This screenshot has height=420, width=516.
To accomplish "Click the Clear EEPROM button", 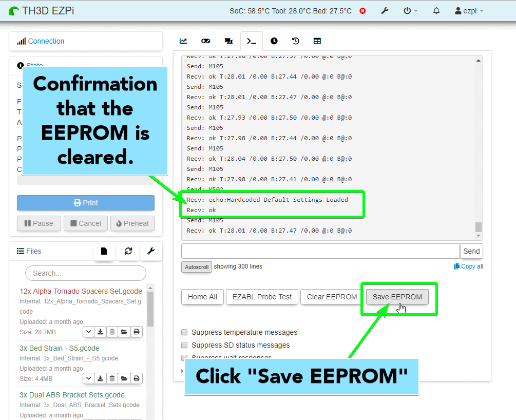I will [x=332, y=297].
